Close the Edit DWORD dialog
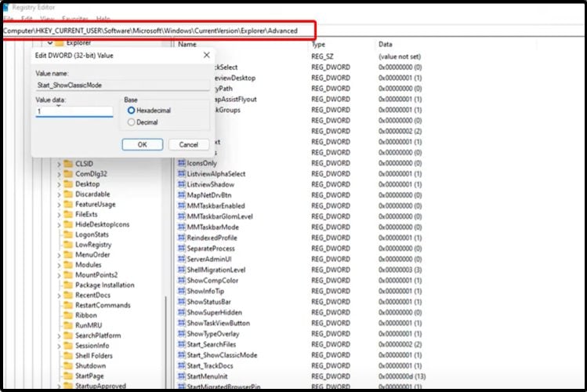This screenshot has width=587, height=392. click(206, 55)
